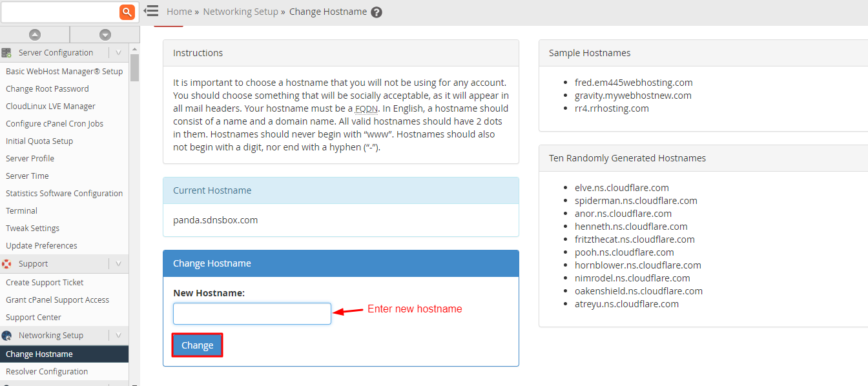Click the Support lifebuoy icon
Image resolution: width=868 pixels, height=386 pixels.
pos(7,264)
